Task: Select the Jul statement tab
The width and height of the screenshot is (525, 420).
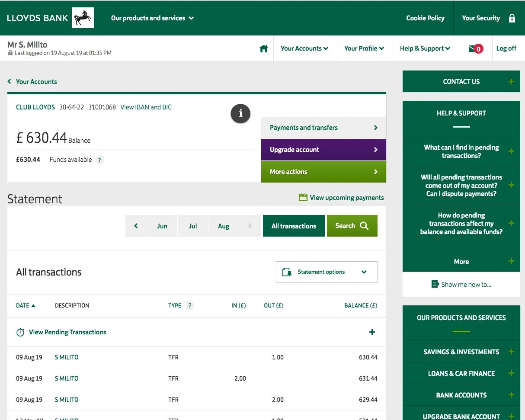Action: [193, 226]
